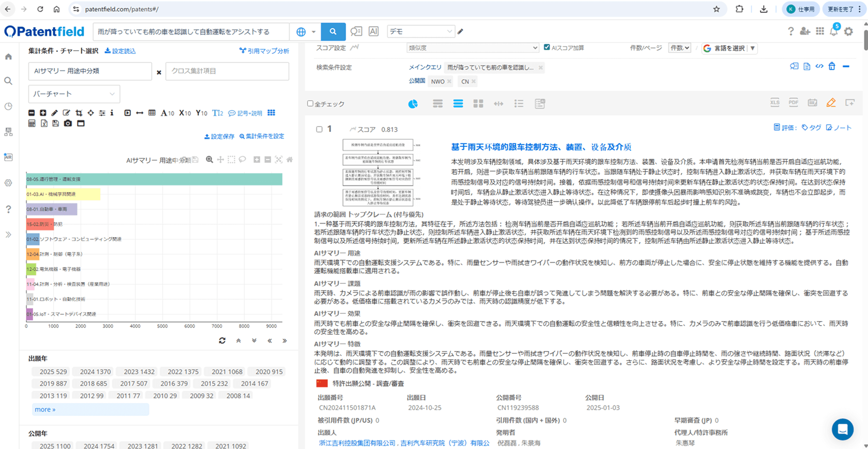This screenshot has height=449, width=868.
Task: Check the 全チェック select-all checkbox
Action: [310, 104]
